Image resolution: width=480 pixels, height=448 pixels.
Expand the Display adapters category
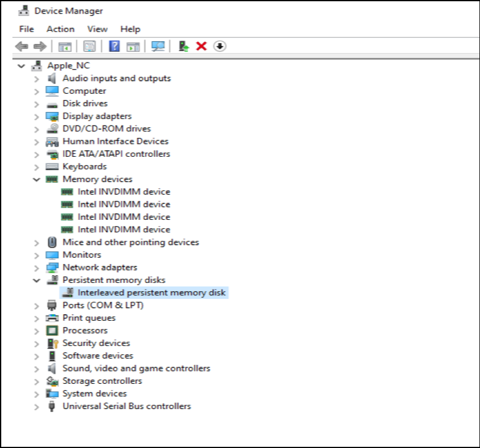pyautogui.click(x=37, y=117)
